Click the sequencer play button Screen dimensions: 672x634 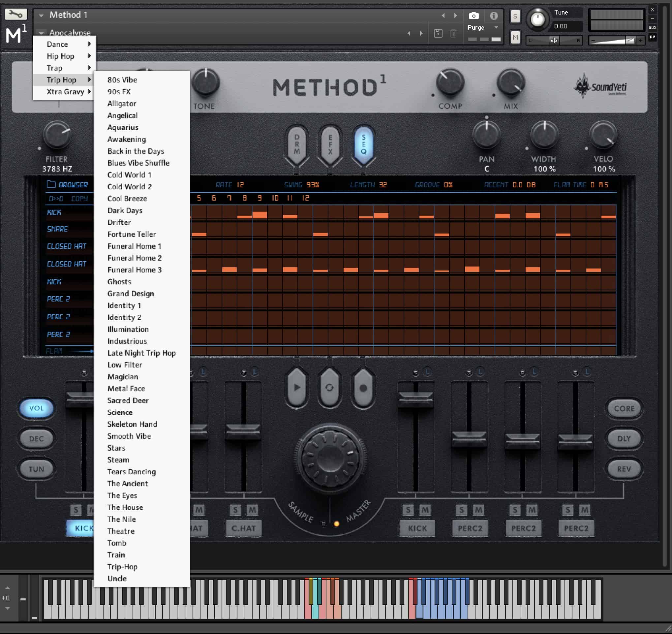(296, 388)
